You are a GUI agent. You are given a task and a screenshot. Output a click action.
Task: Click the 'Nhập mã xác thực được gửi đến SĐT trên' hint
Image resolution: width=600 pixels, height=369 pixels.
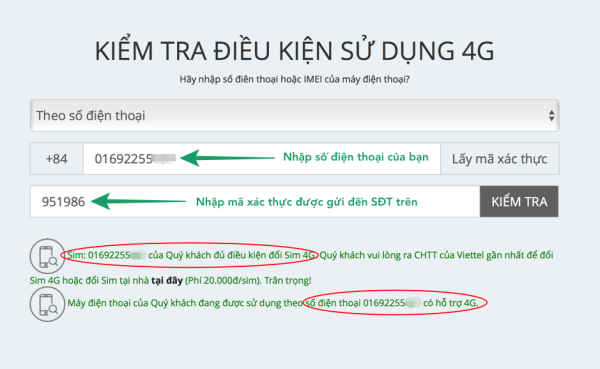tap(307, 202)
